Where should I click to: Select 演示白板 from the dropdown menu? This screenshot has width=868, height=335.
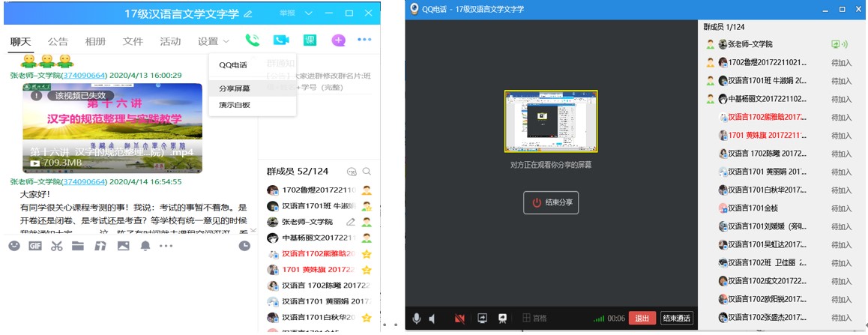(235, 105)
